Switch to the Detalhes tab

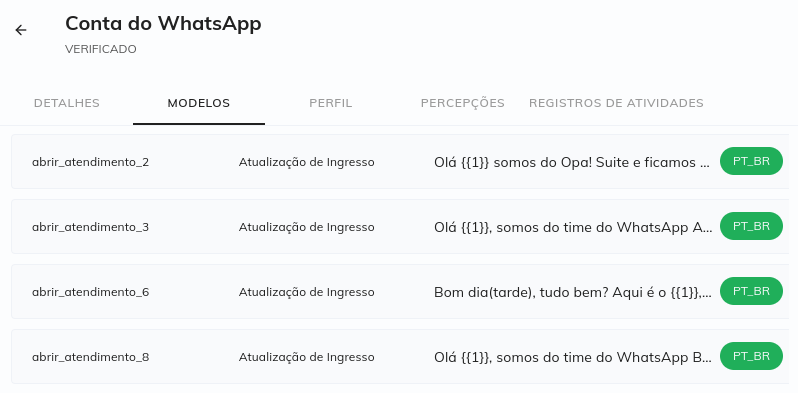click(x=67, y=103)
